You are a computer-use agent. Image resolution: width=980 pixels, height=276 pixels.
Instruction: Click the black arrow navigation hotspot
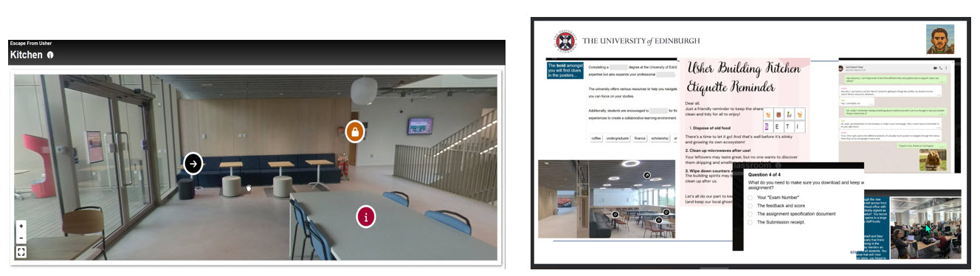193,163
